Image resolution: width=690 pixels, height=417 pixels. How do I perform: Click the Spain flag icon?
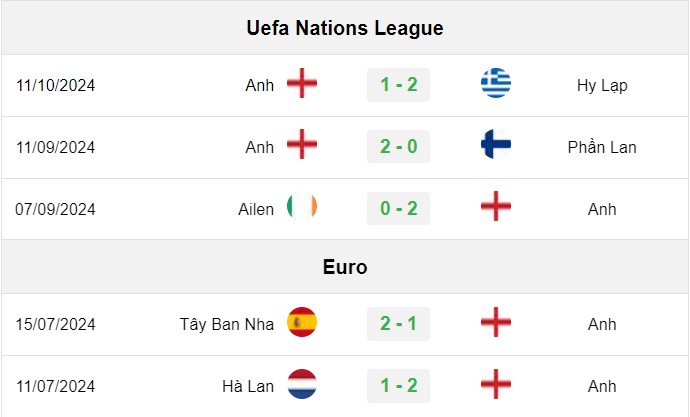(302, 322)
